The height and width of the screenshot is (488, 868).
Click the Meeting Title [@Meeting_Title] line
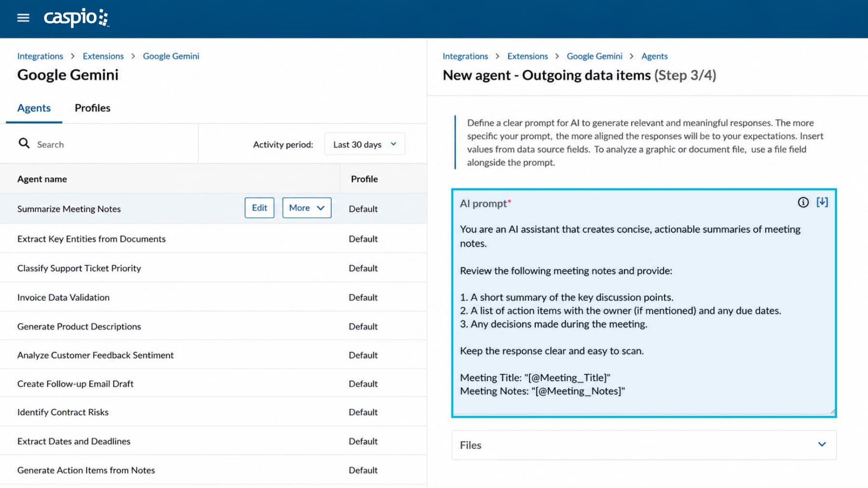[535, 378]
